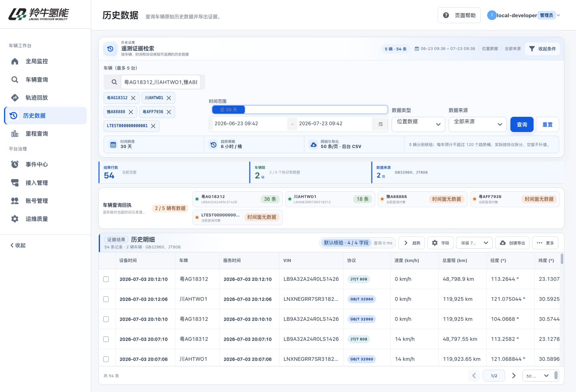Click the 川AHTWO1 18 条 result card
The image size is (576, 392).
[x=330, y=199]
